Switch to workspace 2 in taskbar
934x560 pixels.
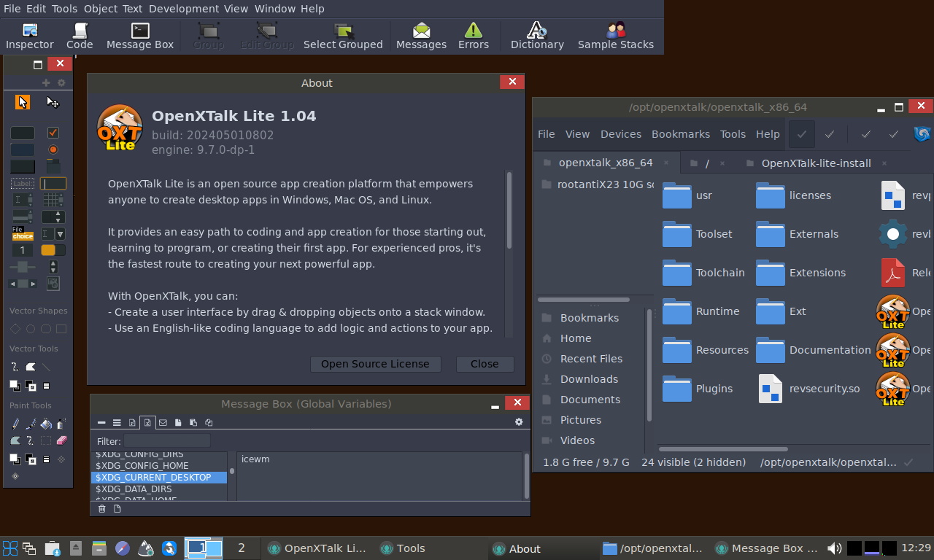pos(242,548)
